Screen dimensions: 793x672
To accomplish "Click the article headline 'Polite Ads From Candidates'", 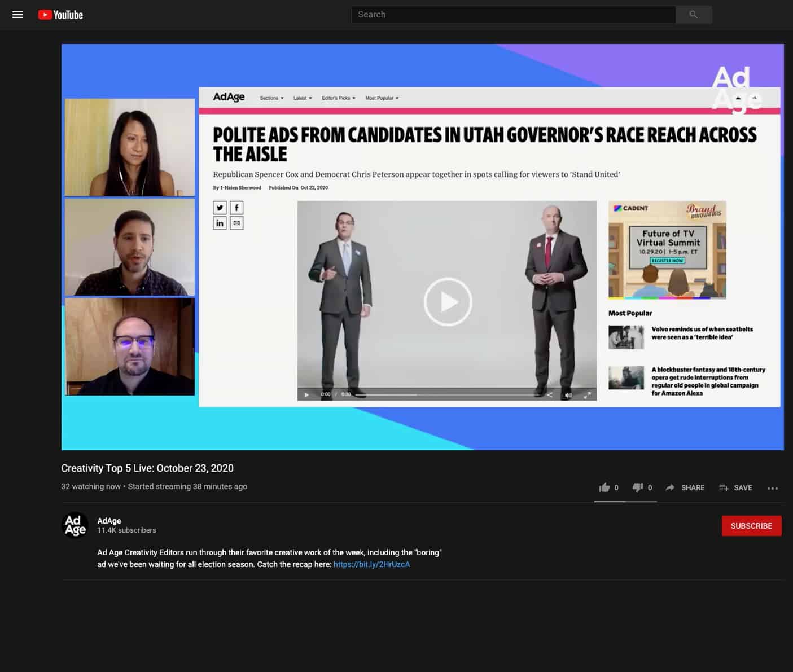I will pos(484,144).
